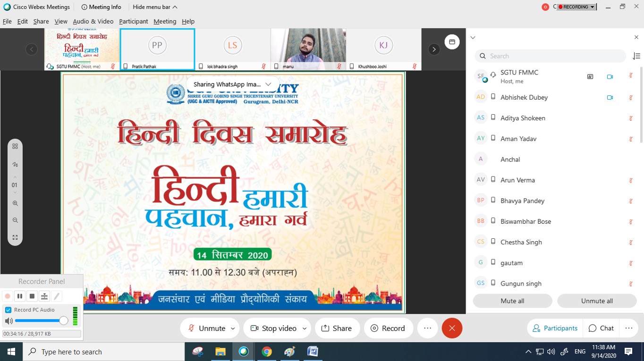Open the thumbnail view grid icon
The width and height of the screenshot is (644, 361).
(15, 146)
